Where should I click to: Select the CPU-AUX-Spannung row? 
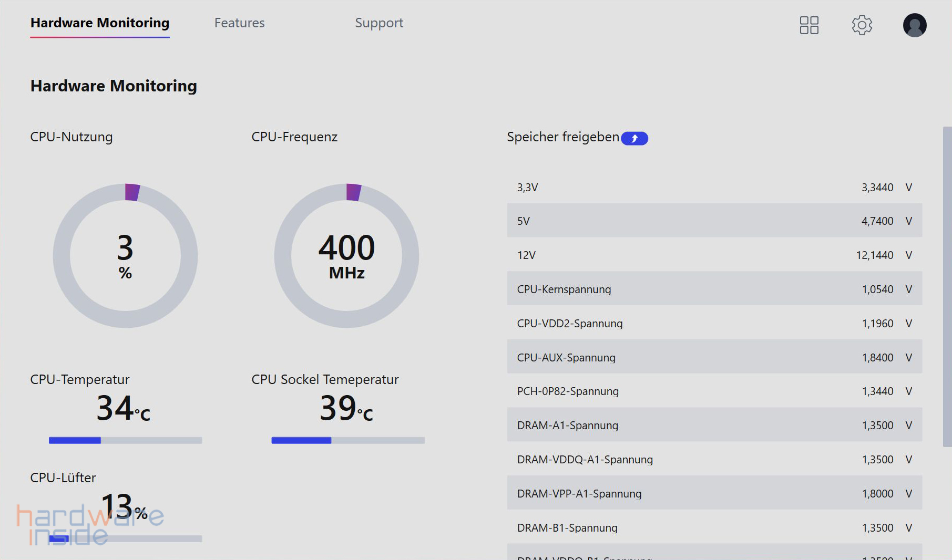click(x=714, y=357)
